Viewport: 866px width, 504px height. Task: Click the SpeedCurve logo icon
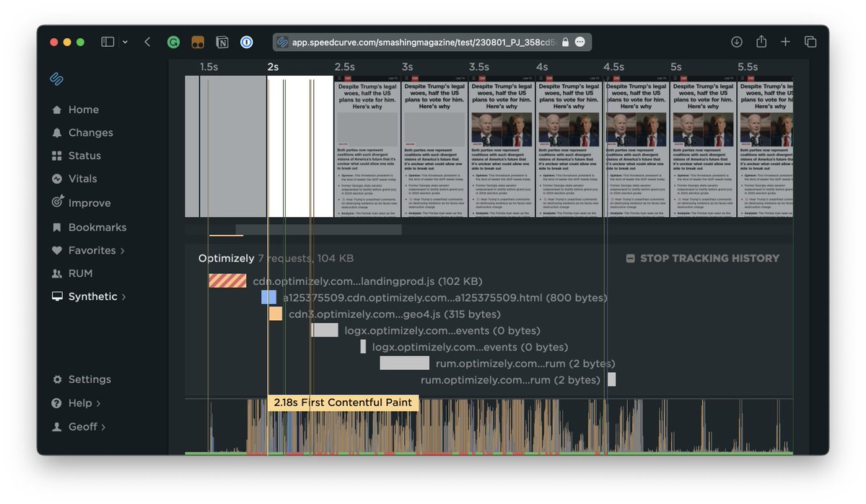(57, 79)
